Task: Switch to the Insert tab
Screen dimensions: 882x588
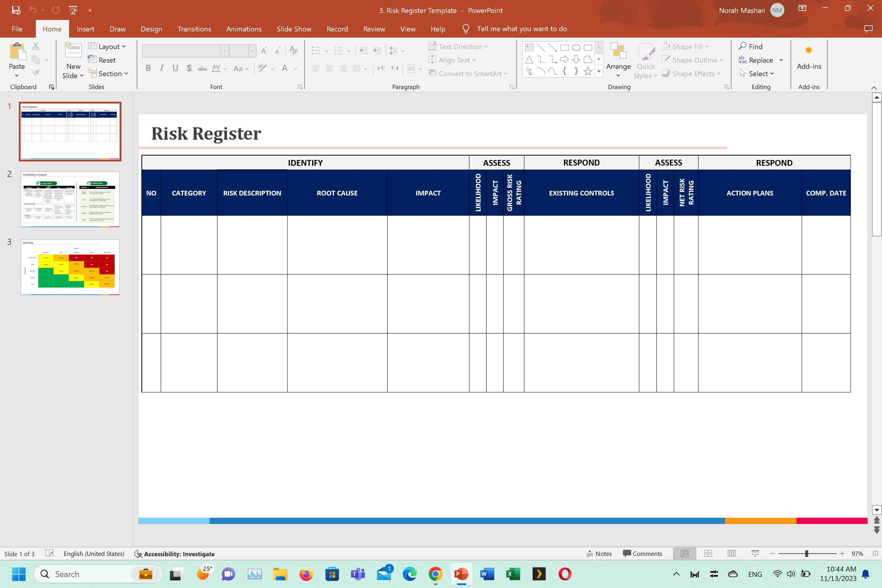Action: coord(86,29)
